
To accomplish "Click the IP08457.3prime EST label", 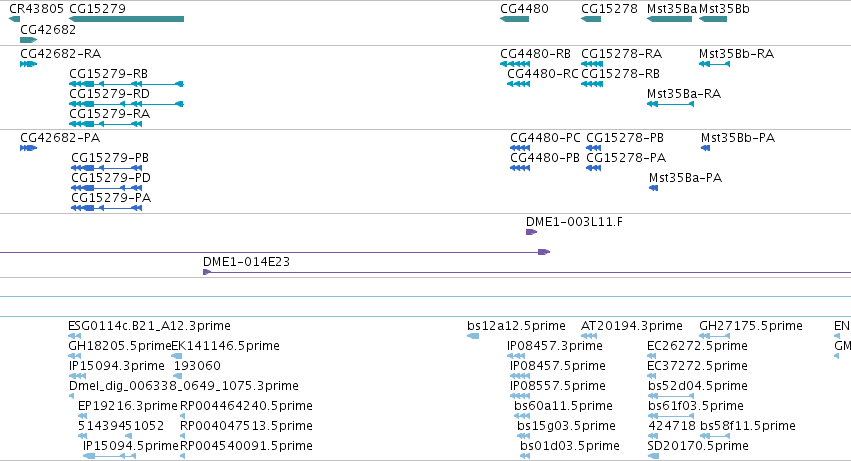I will [555, 346].
